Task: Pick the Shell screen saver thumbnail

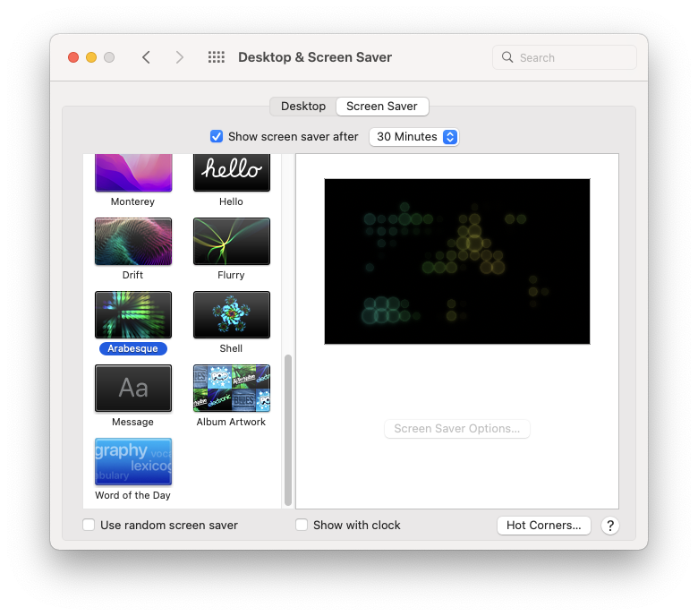Action: [x=232, y=315]
